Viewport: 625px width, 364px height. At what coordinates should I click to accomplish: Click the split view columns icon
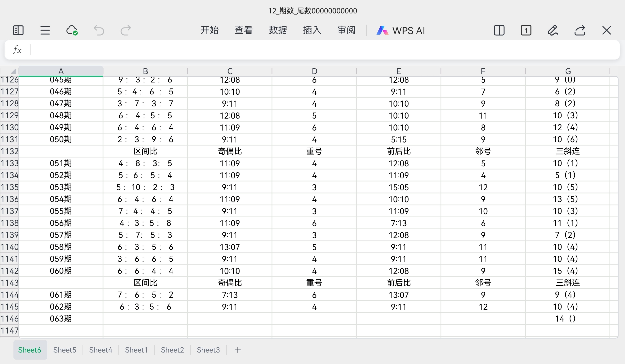coord(499,30)
